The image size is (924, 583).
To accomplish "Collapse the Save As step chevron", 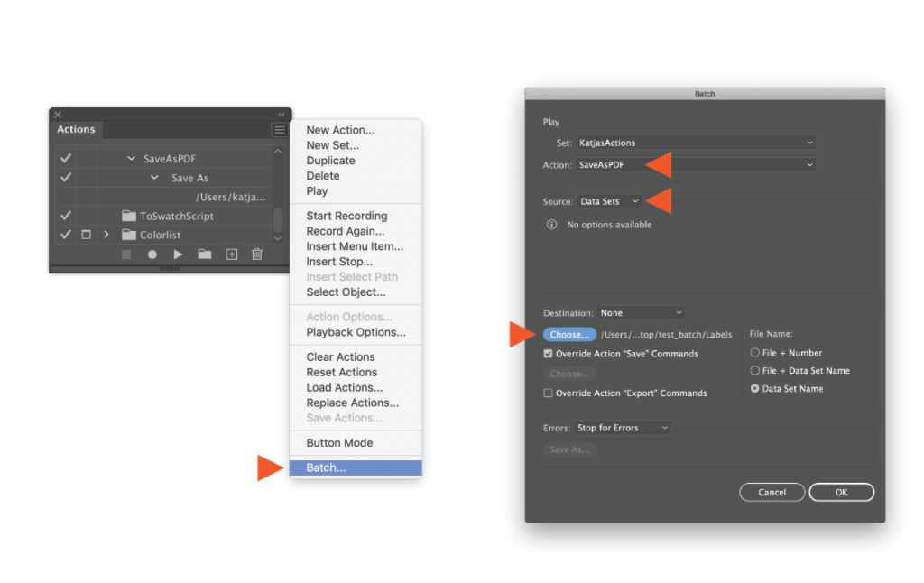I will click(x=154, y=178).
